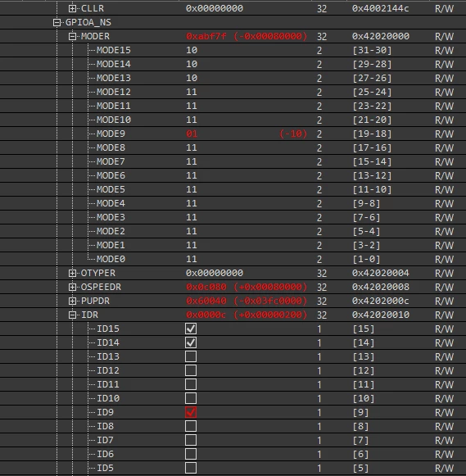Select the MODE0 field row
The image size is (466, 476).
(233, 259)
